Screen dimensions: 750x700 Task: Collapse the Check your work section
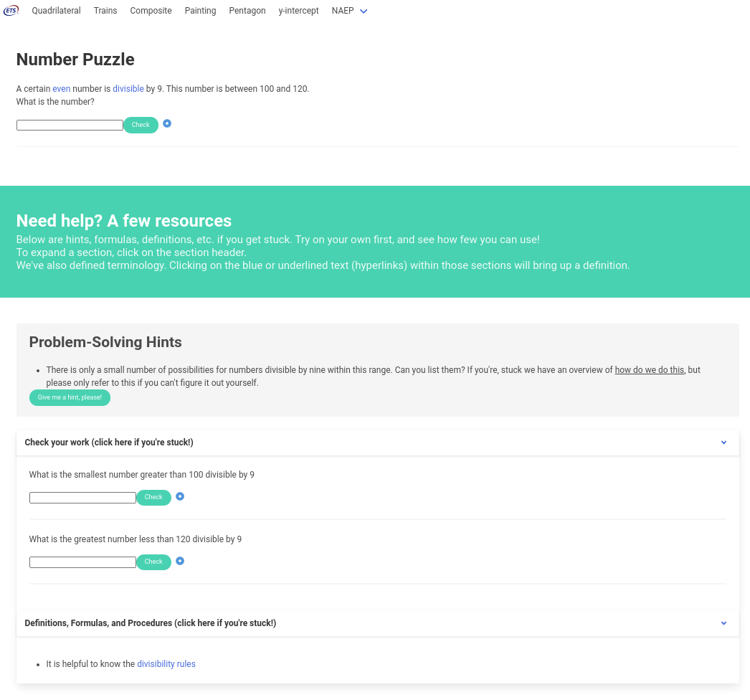[x=723, y=443]
